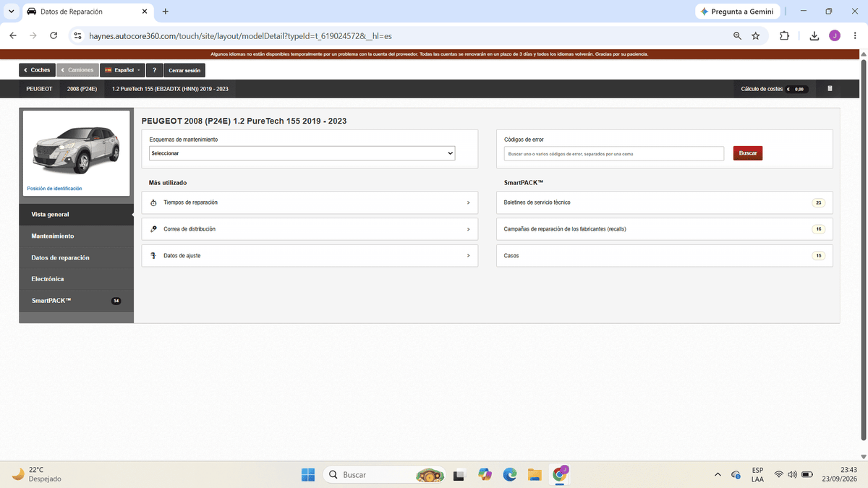Image resolution: width=868 pixels, height=488 pixels.
Task: Click chevron arrow on Correa de distribución
Action: (x=468, y=229)
